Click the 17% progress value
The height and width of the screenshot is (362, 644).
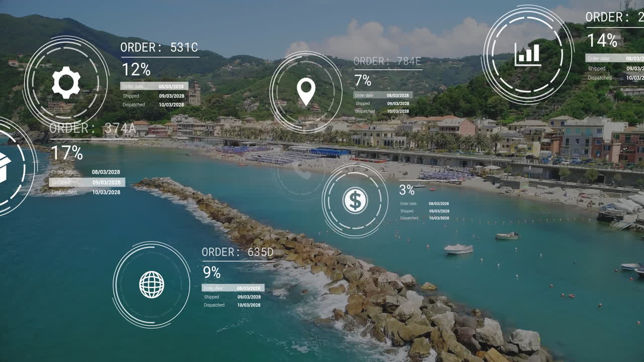point(66,152)
